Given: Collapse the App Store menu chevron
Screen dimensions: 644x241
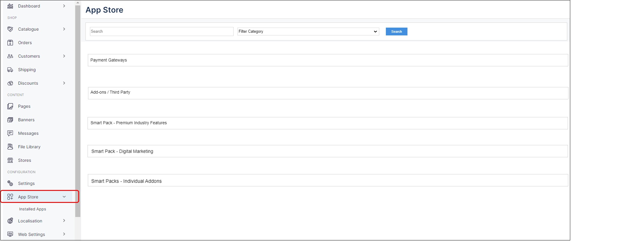Looking at the screenshot, I should coord(64,197).
